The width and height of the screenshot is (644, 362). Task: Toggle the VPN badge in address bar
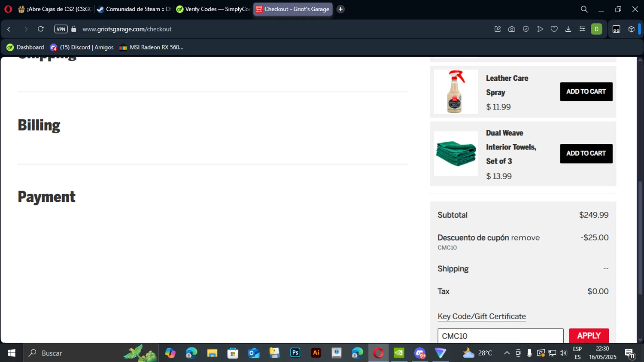[x=61, y=29]
